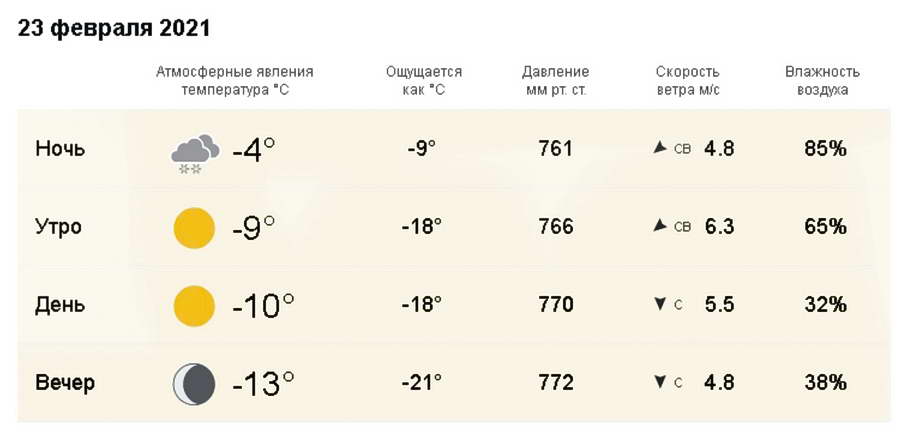Click the date heading 23 февраля 2021

[114, 28]
